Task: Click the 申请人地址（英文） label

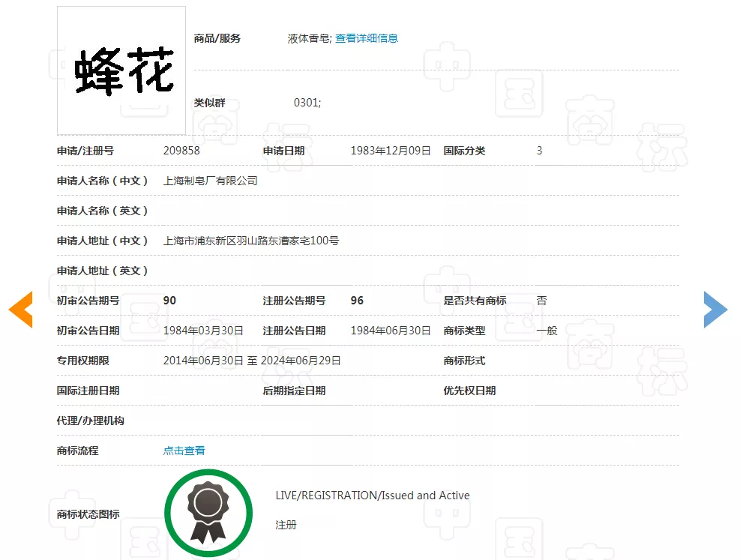Action: [x=103, y=271]
